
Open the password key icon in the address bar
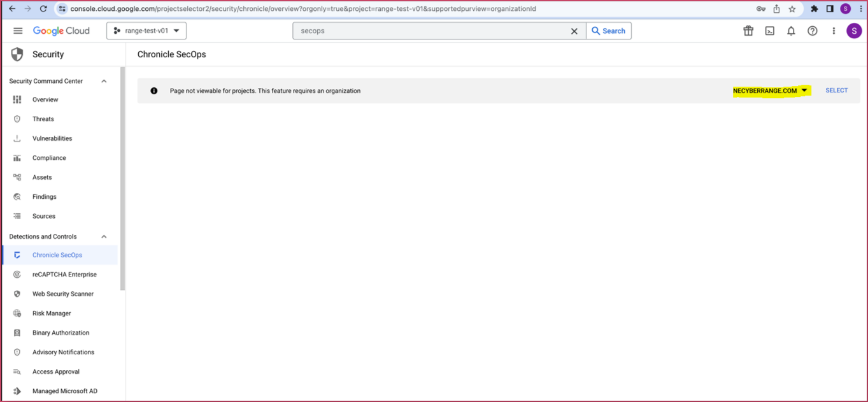pos(761,9)
